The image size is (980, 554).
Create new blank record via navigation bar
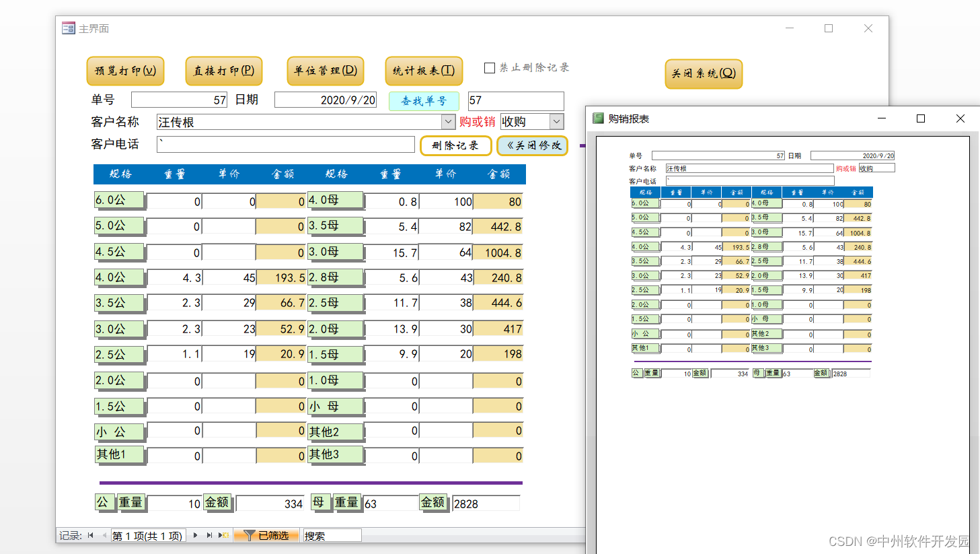[224, 535]
